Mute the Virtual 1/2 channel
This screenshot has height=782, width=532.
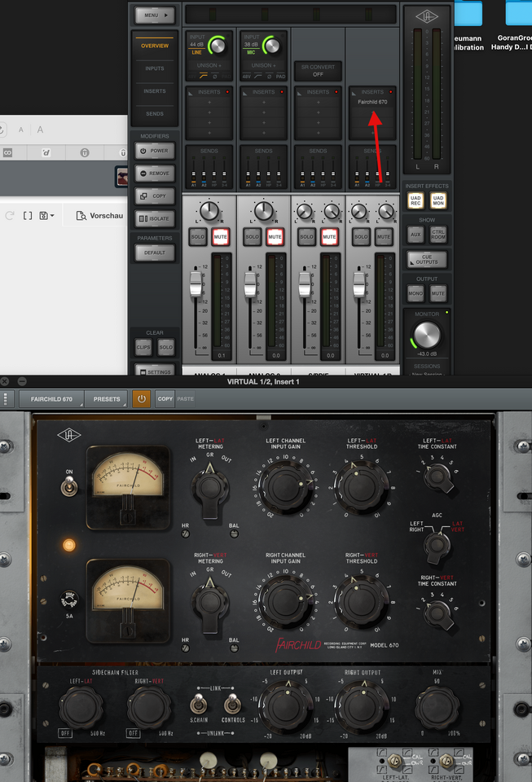point(384,237)
